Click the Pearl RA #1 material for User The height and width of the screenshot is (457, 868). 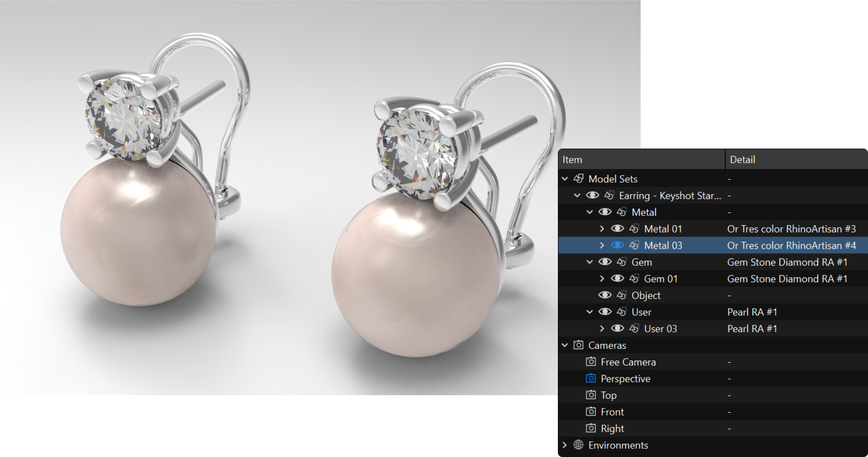pos(752,312)
